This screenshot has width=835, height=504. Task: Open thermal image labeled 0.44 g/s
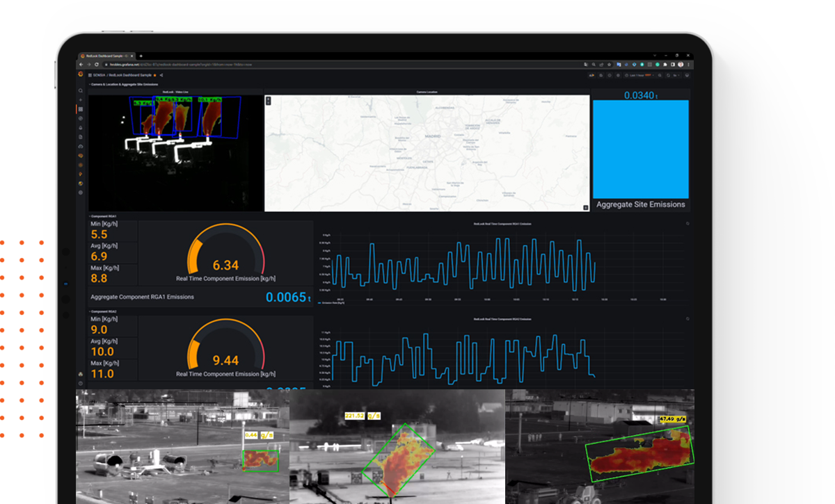point(182,446)
